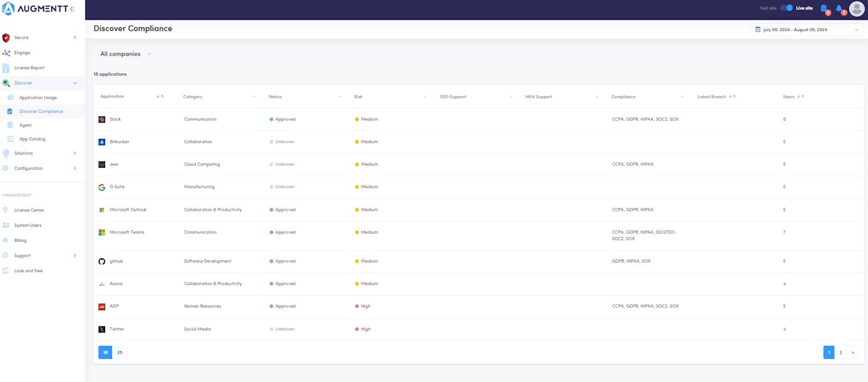
Task: Click the ADP app icon in row
Action: point(102,306)
